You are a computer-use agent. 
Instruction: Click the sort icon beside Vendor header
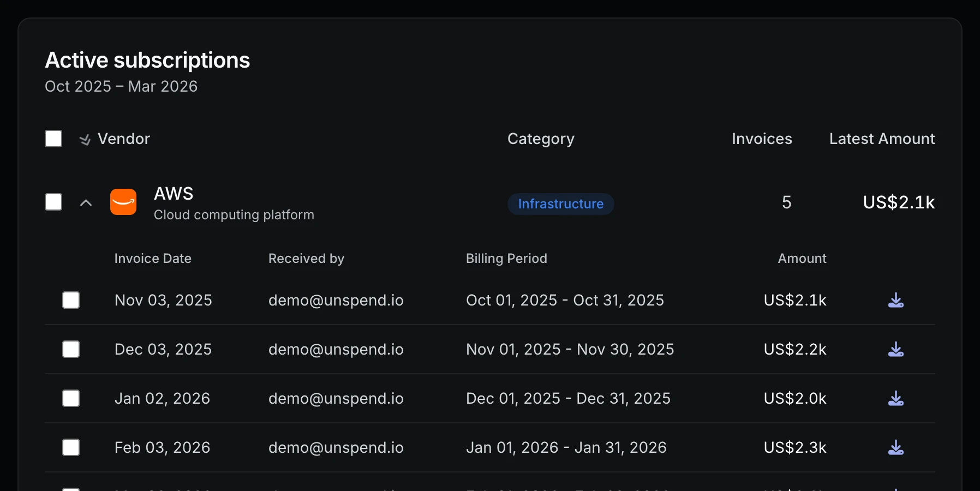coord(85,139)
